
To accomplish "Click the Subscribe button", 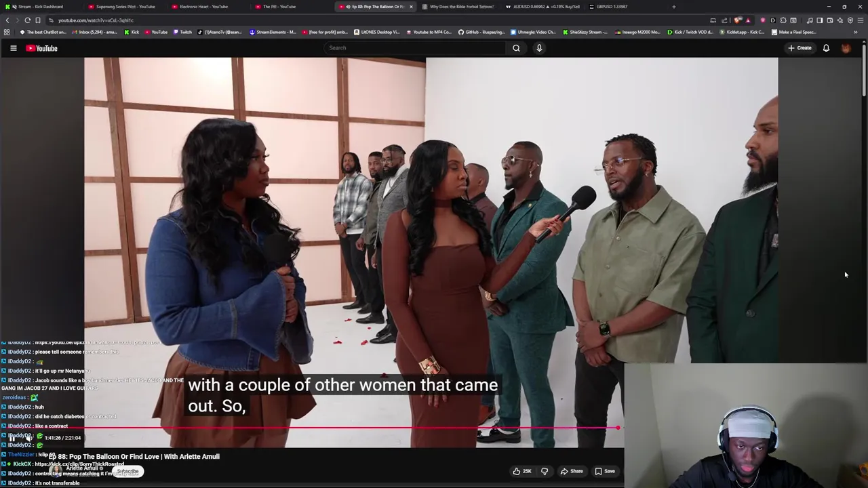I will pyautogui.click(x=127, y=471).
